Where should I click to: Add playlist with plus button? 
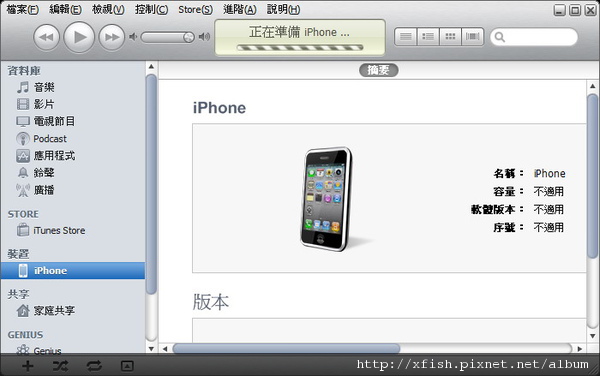(x=28, y=366)
